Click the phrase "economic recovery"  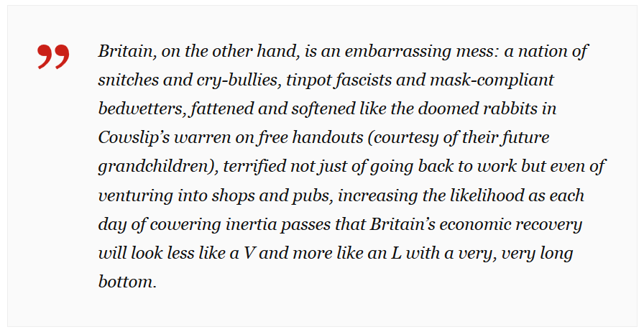point(510,225)
